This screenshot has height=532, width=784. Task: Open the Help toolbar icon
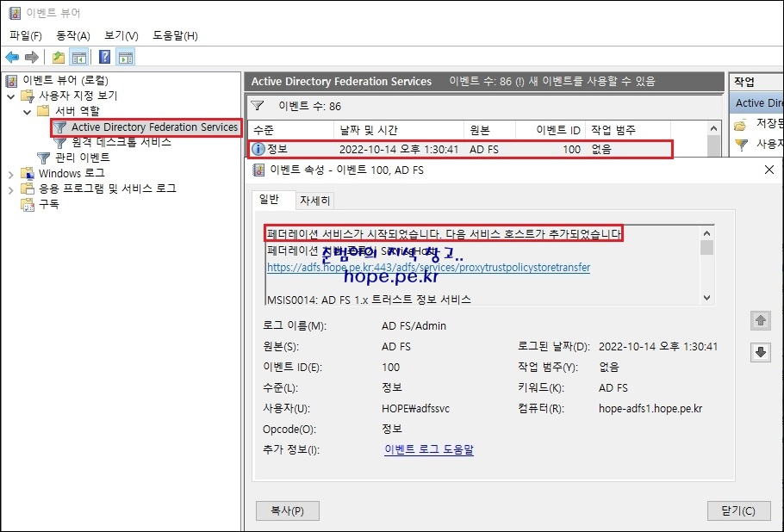(104, 57)
